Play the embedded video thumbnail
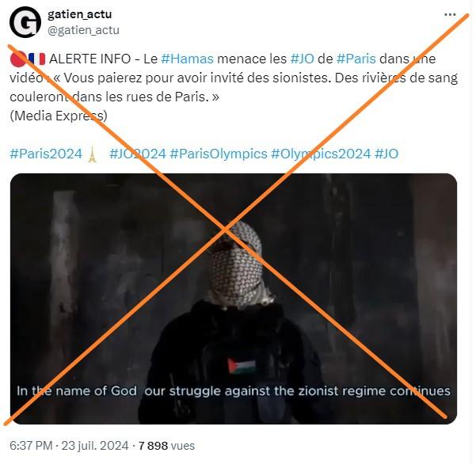Screen dimensions: 476x464 (234, 299)
